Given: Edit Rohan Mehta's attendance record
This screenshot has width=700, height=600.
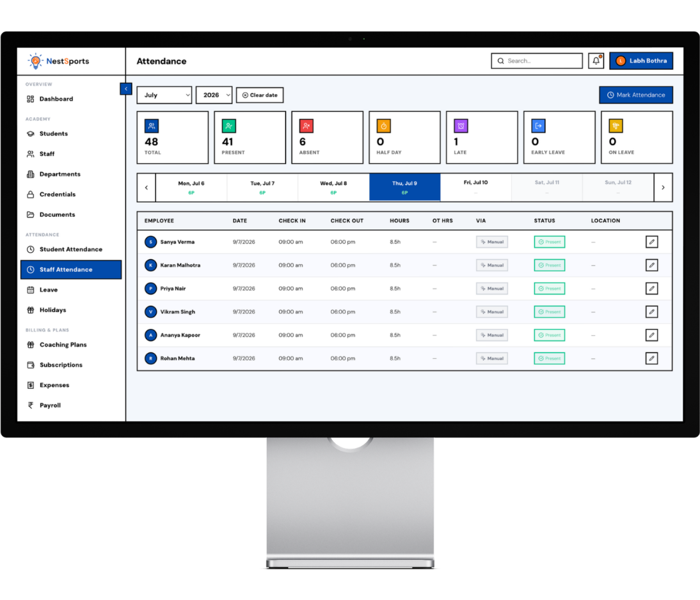Looking at the screenshot, I should click(651, 358).
